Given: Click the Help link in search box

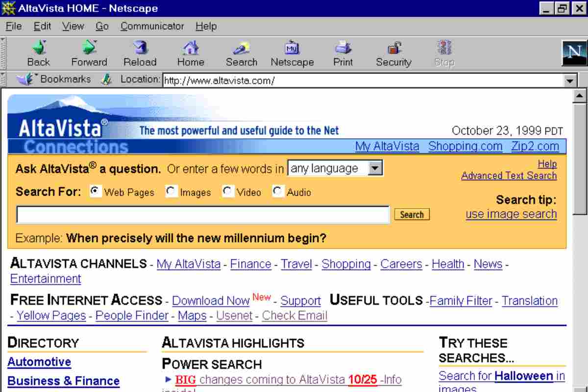Looking at the screenshot, I should point(547,164).
